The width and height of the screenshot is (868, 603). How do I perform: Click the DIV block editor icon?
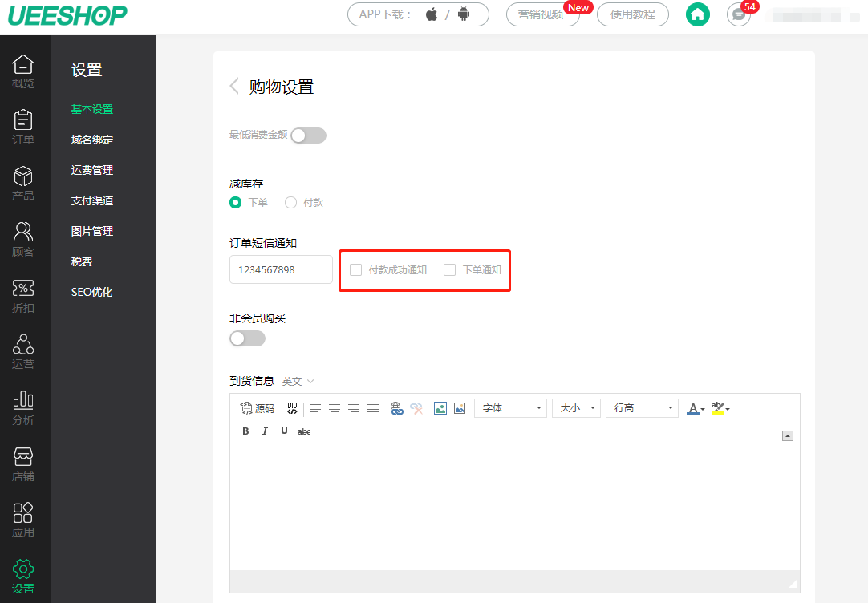tap(292, 408)
